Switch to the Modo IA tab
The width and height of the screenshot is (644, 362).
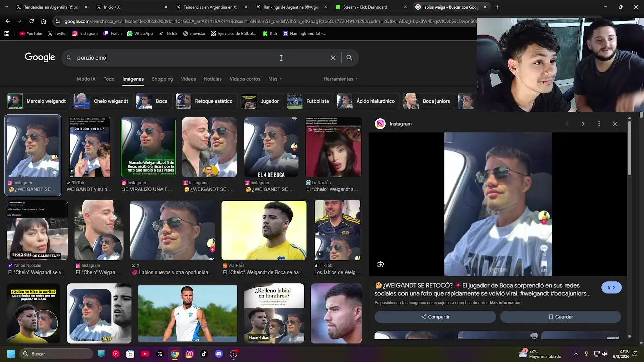[x=86, y=79]
